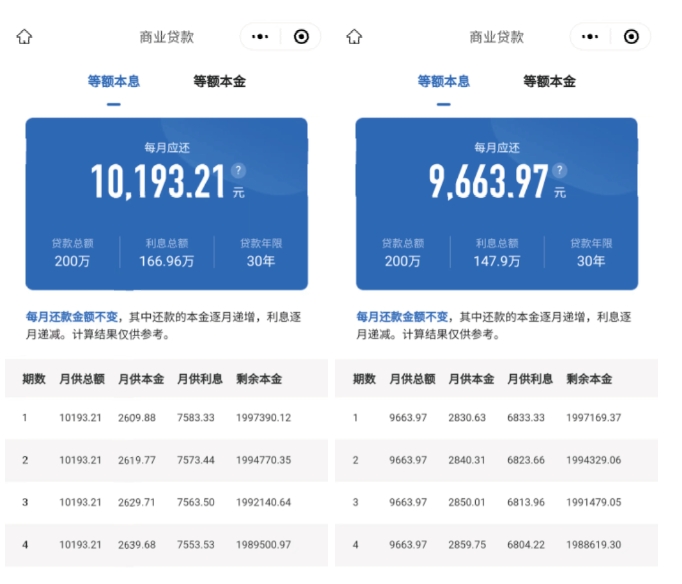The width and height of the screenshot is (682, 584).
Task: Click total interest value 147.9万
Action: pos(497,261)
